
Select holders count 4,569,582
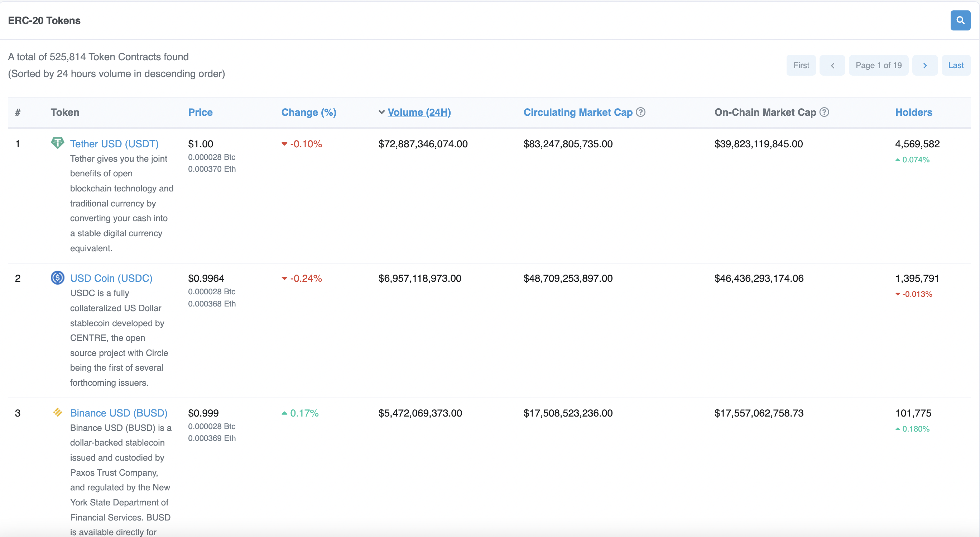pos(917,144)
